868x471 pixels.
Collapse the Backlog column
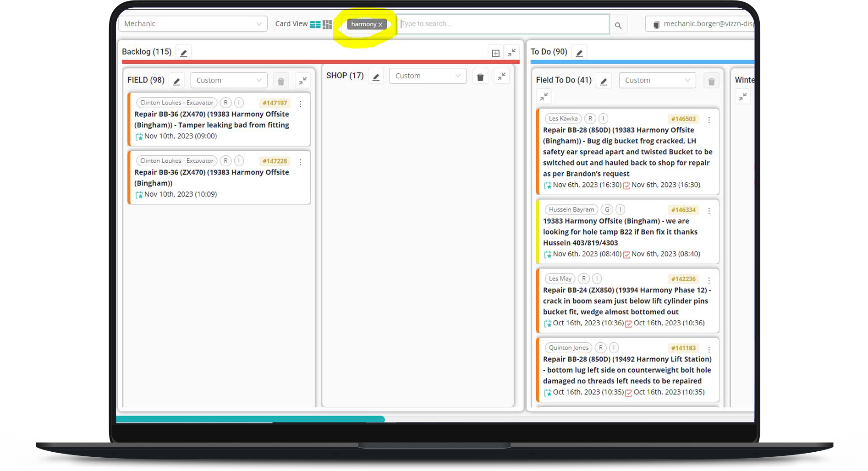point(511,53)
